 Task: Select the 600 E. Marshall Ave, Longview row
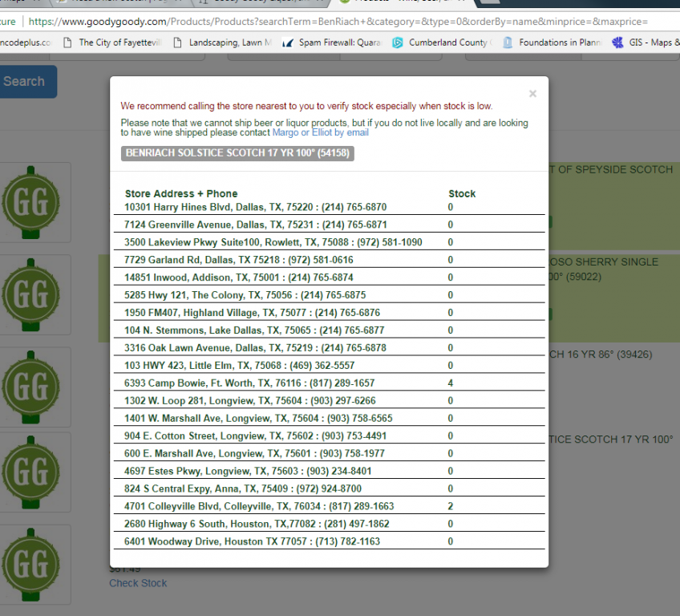tap(329, 453)
